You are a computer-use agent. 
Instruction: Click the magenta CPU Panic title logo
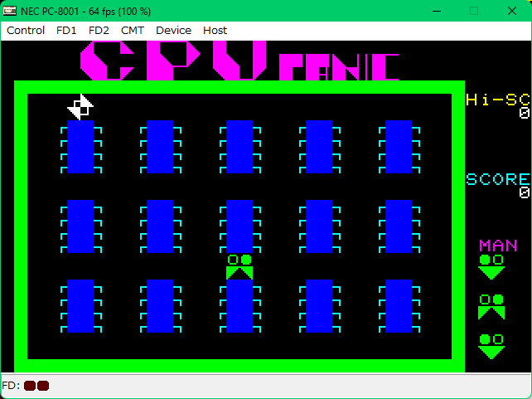coord(240,61)
